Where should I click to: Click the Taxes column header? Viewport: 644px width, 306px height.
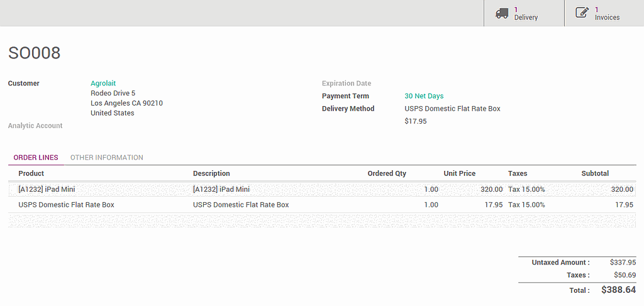tap(518, 173)
